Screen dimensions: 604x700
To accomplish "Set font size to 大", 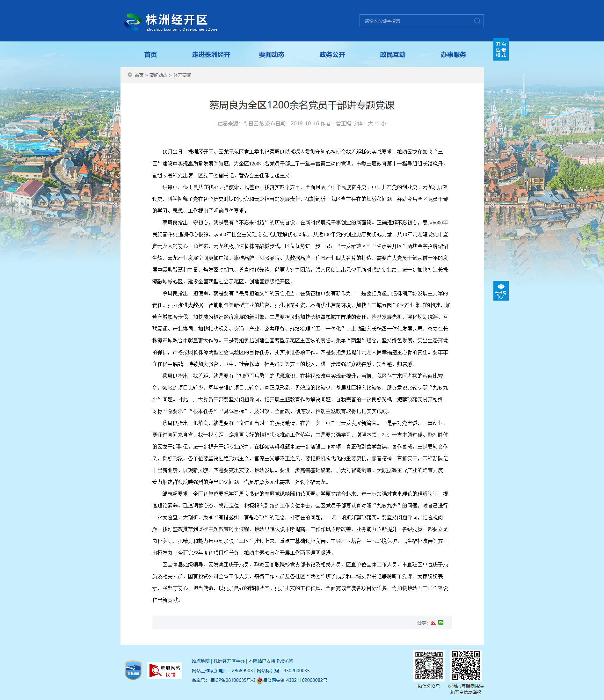I will click(370, 124).
